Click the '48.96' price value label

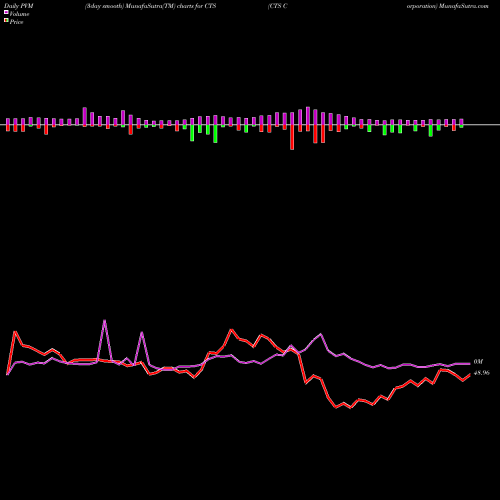click(x=482, y=373)
